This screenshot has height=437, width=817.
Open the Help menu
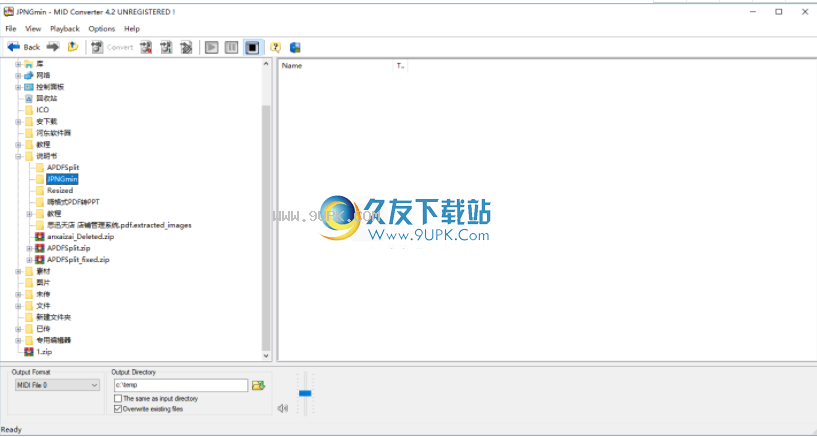(x=132, y=29)
